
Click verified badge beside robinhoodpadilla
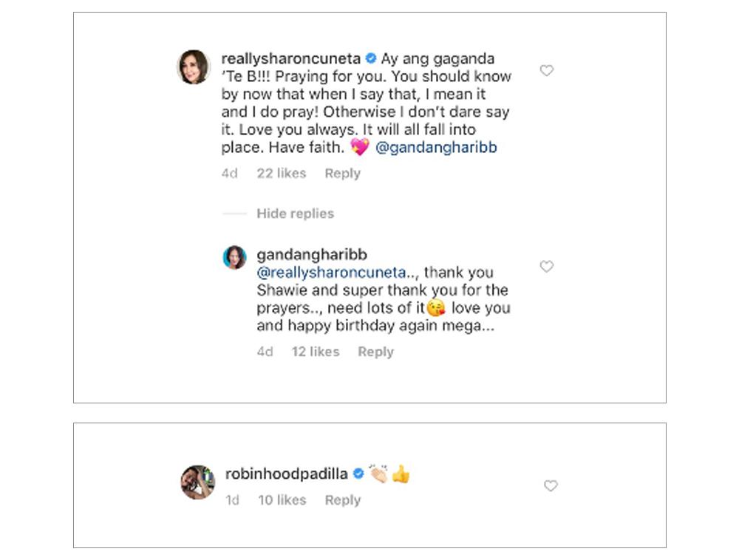click(358, 474)
